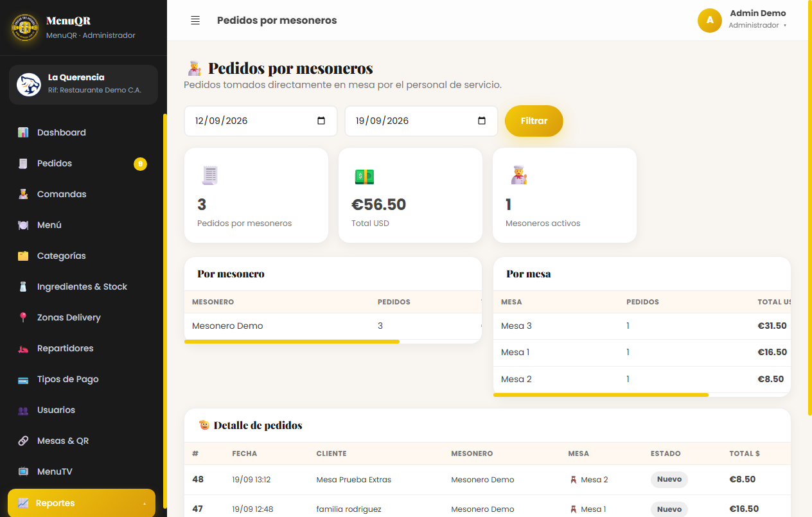Open calendar picker on start date field
Screen dimensions: 812x517
(322, 121)
